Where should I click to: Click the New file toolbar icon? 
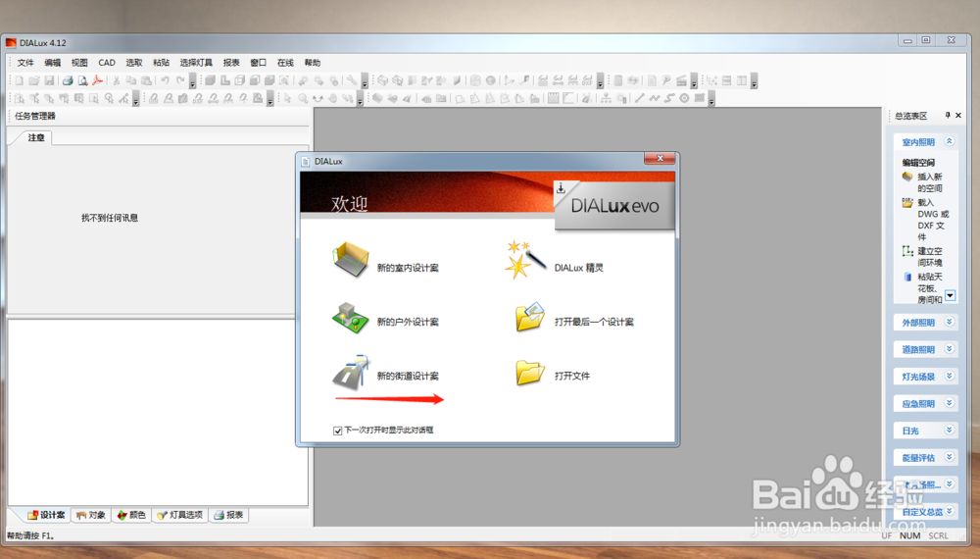pyautogui.click(x=20, y=80)
